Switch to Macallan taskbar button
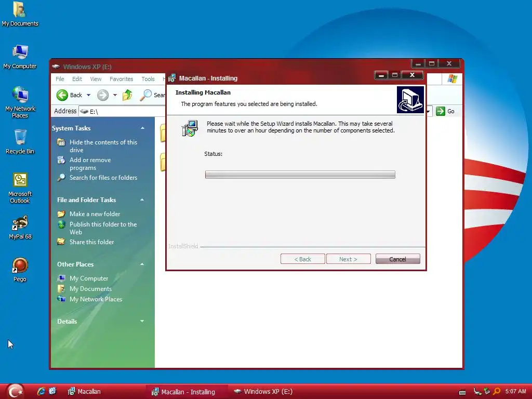This screenshot has width=532, height=399. [x=105, y=392]
